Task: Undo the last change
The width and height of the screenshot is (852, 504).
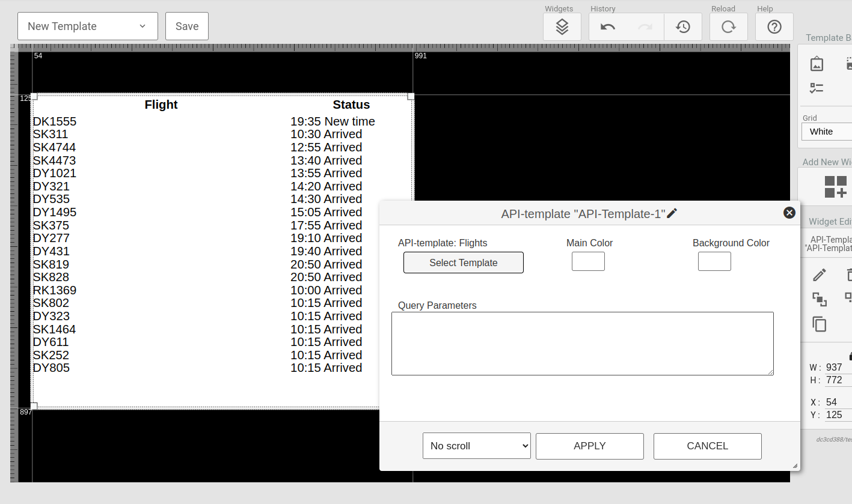Action: [607, 26]
